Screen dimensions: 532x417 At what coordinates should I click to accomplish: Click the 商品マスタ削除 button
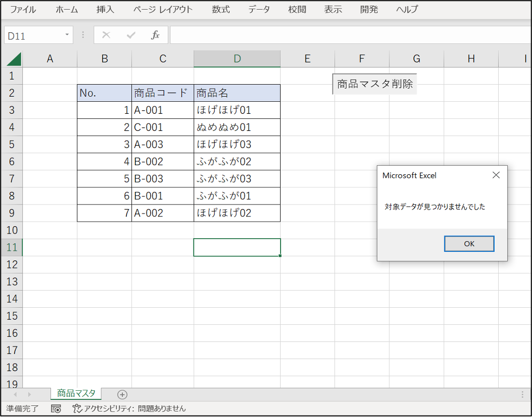pos(375,84)
